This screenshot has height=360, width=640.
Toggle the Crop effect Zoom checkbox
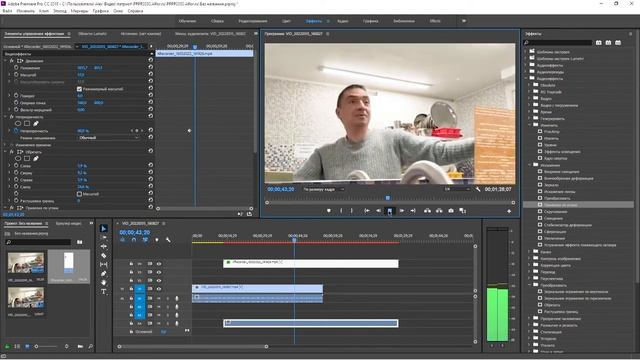click(79, 194)
